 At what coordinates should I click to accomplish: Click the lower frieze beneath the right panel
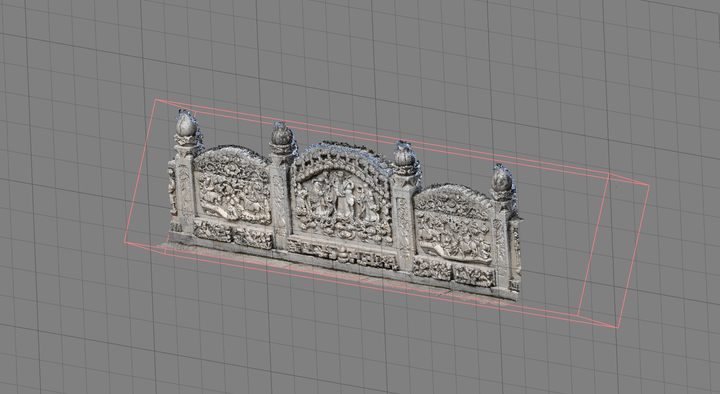pos(454,272)
